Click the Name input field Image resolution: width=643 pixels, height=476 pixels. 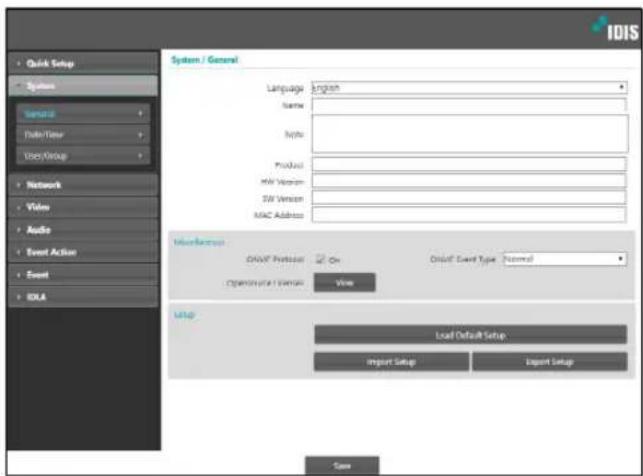(x=469, y=105)
